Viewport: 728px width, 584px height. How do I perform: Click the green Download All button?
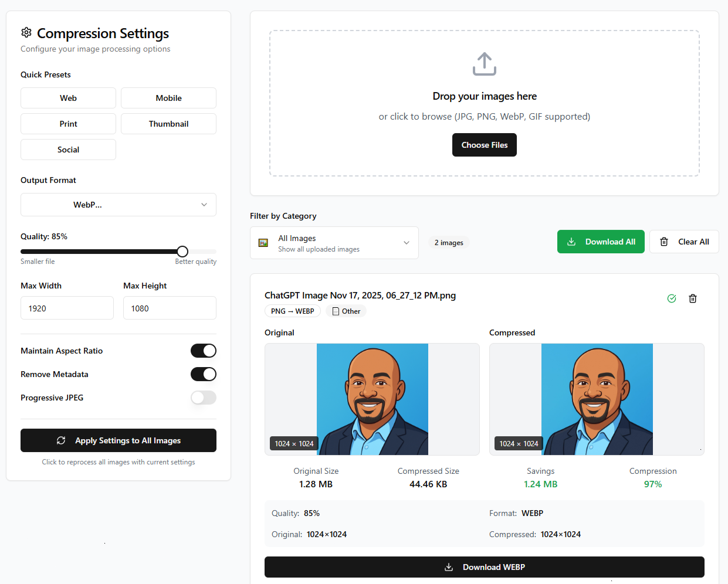(601, 242)
